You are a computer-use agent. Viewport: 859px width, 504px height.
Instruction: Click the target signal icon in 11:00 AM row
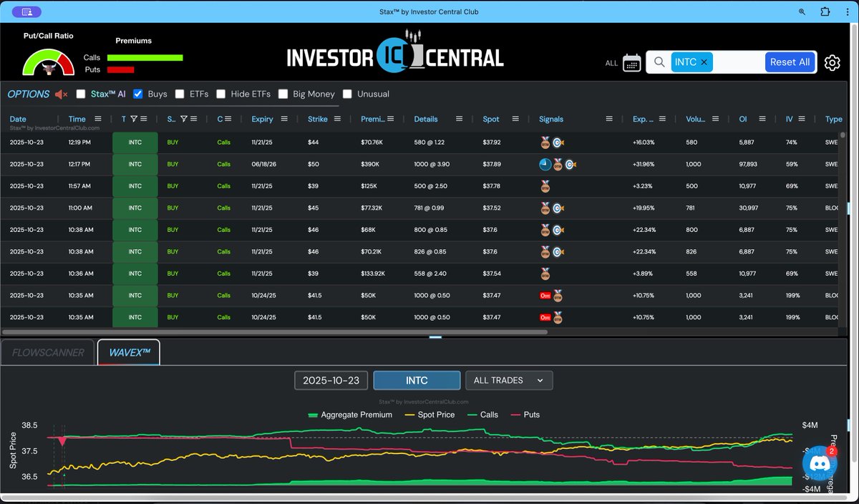(557, 208)
